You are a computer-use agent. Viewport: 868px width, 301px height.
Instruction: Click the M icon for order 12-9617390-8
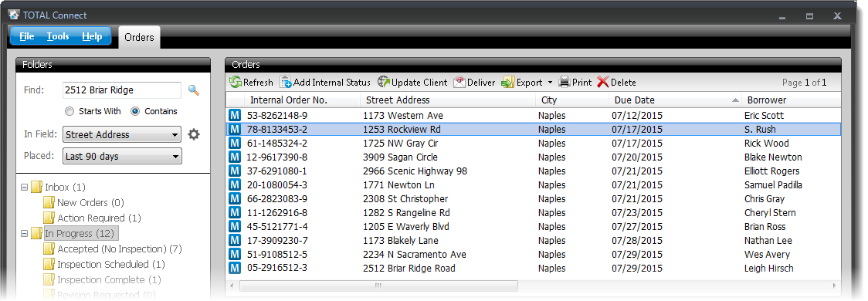(235, 157)
